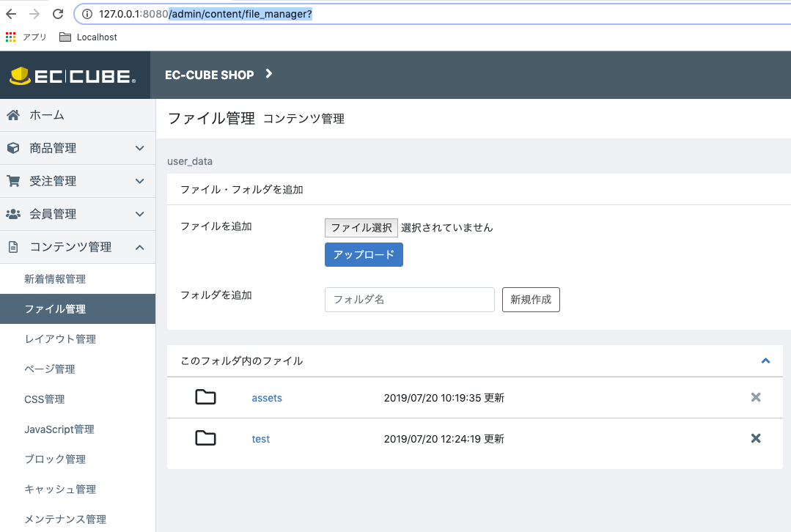Focus the フォルダ名 input field
791x532 pixels.
(x=410, y=300)
